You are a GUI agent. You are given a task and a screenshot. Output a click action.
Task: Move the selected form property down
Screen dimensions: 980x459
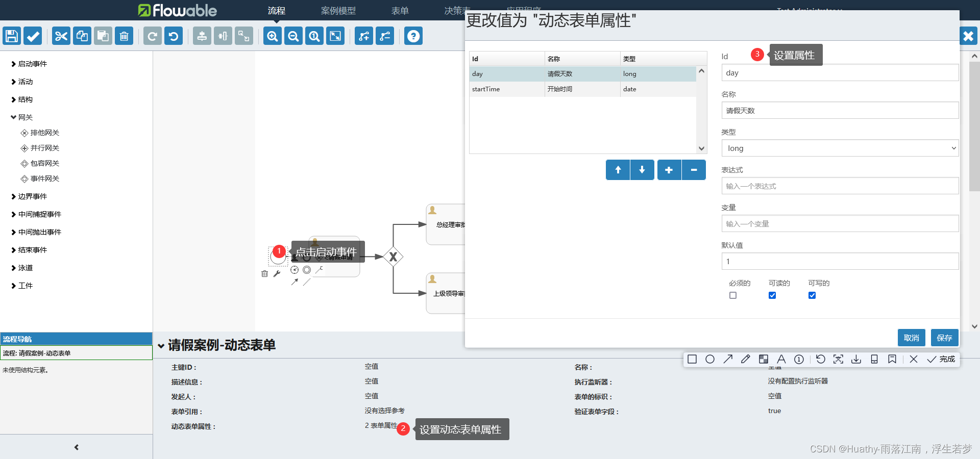coord(642,170)
